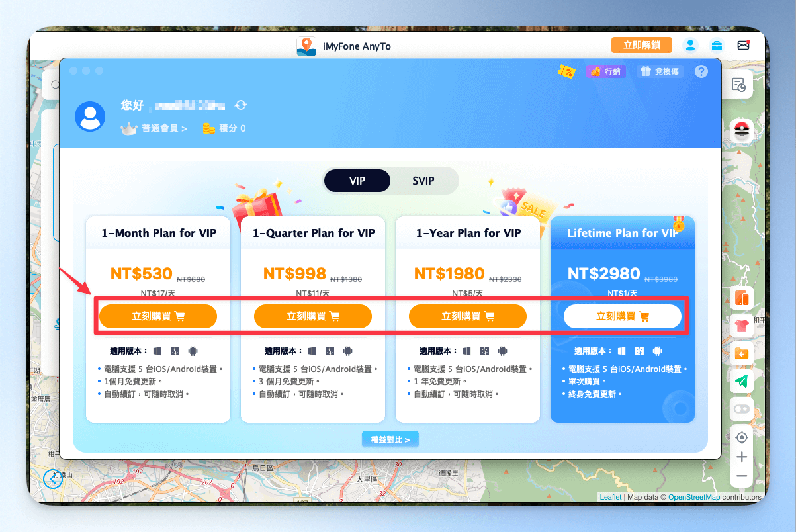This screenshot has height=532, width=796.
Task: Click the green paper plane icon on sidebar
Action: [742, 382]
